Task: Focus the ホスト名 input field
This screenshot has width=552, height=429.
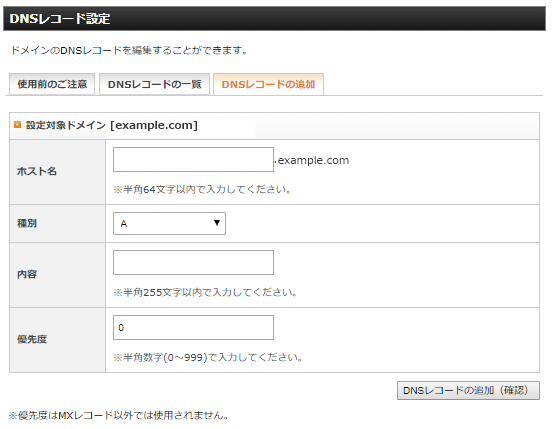Action: pyautogui.click(x=193, y=159)
